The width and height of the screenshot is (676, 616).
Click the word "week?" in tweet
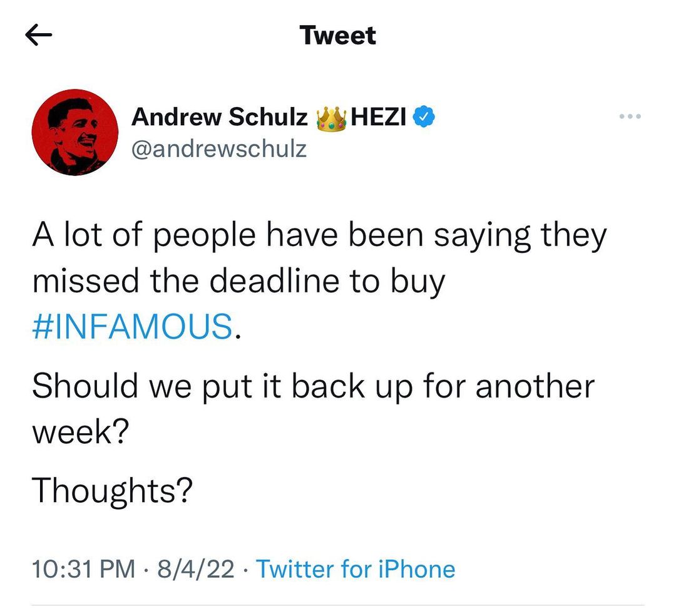tap(81, 431)
